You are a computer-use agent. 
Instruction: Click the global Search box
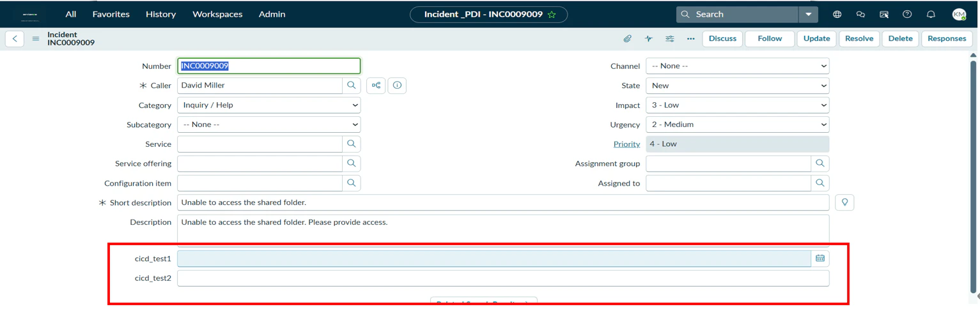point(738,14)
